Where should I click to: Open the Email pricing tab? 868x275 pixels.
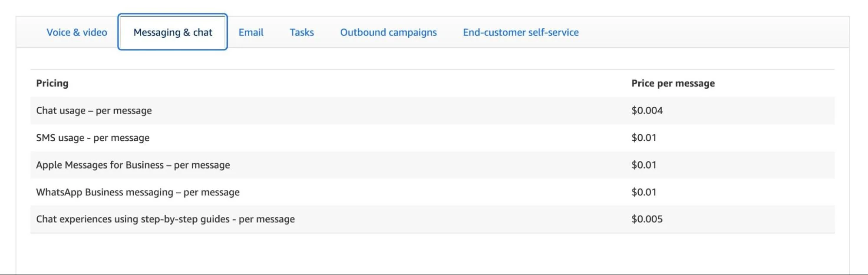251,33
